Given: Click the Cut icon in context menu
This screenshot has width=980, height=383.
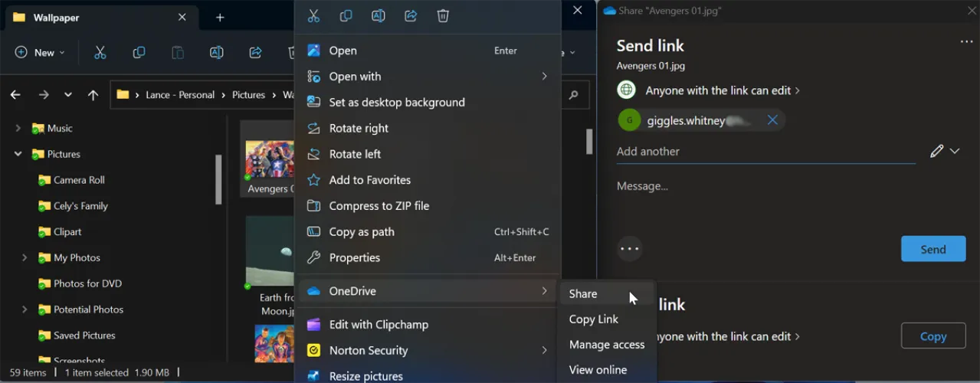Looking at the screenshot, I should (x=313, y=16).
